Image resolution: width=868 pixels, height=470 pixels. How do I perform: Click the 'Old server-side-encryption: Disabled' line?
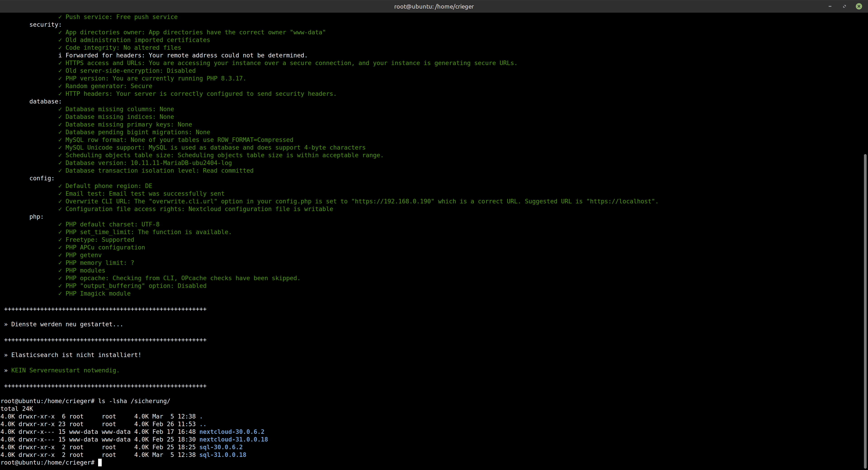(x=127, y=71)
